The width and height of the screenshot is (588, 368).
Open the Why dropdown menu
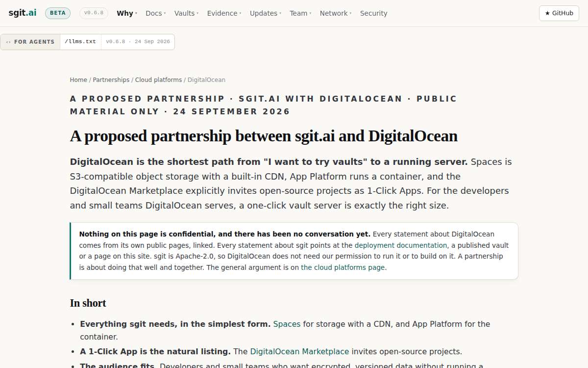point(127,13)
